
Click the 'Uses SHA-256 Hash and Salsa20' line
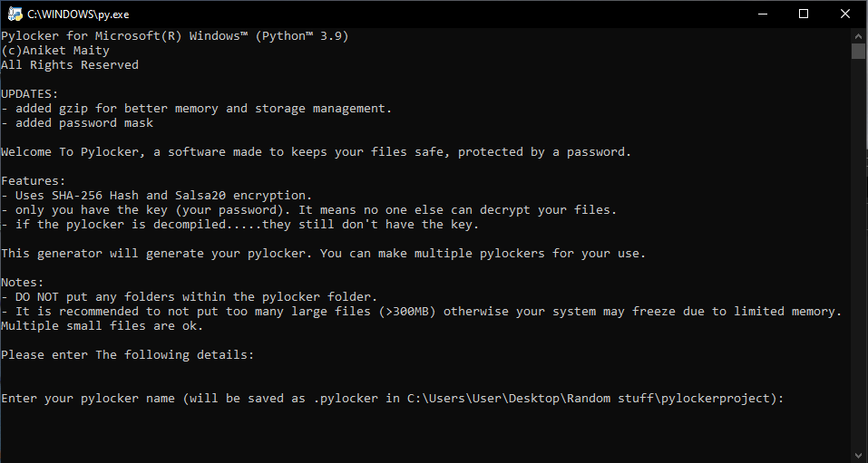coord(157,196)
